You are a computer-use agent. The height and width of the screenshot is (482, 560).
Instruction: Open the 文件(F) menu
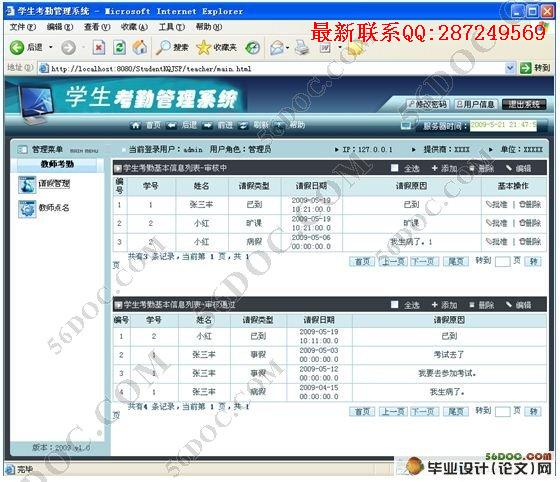pos(23,27)
